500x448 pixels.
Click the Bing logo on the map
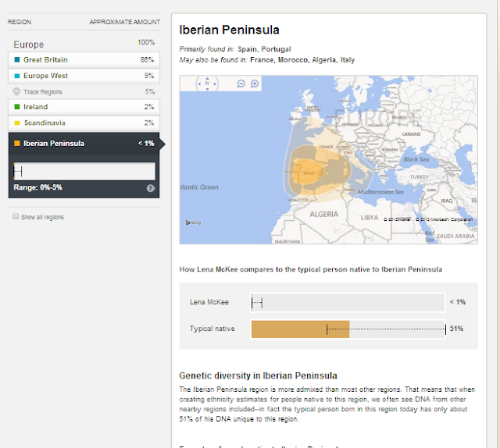(193, 222)
